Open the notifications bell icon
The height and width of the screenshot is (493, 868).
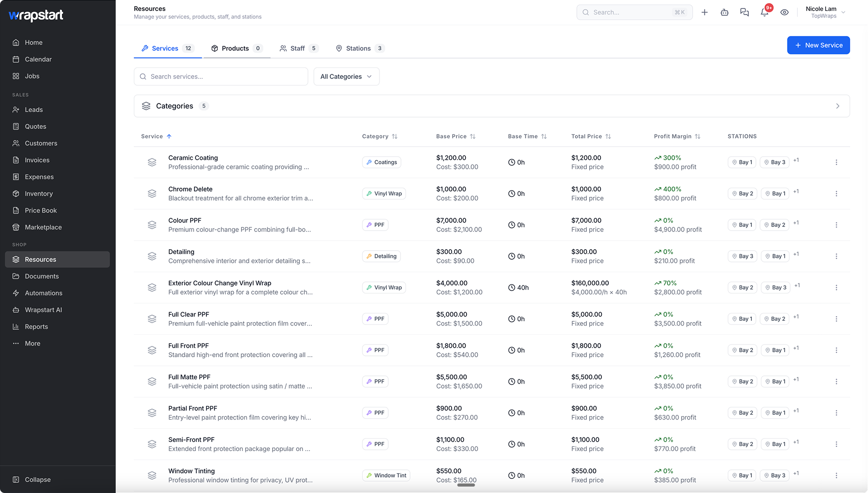[x=765, y=12]
